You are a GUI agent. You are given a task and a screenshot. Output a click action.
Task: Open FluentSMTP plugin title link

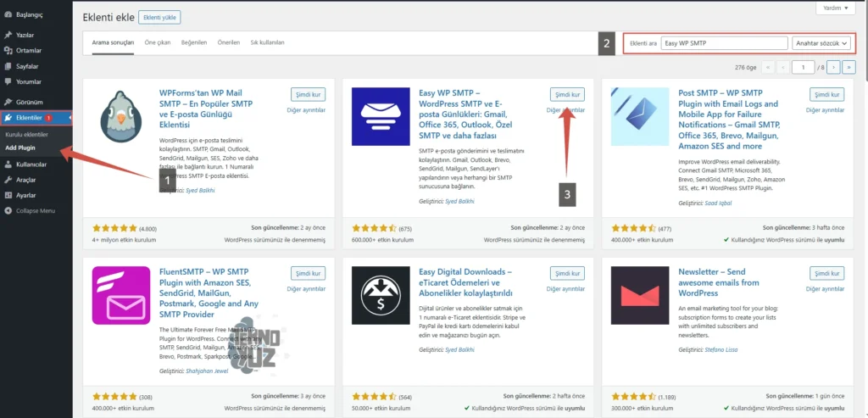(209, 293)
